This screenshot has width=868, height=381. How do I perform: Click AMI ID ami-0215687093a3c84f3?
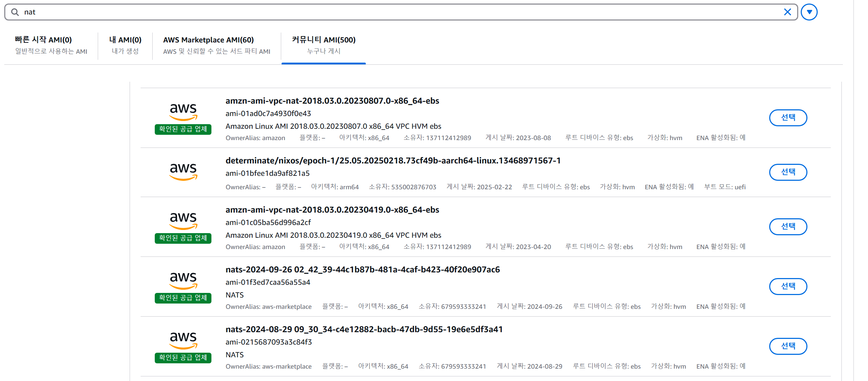click(268, 342)
